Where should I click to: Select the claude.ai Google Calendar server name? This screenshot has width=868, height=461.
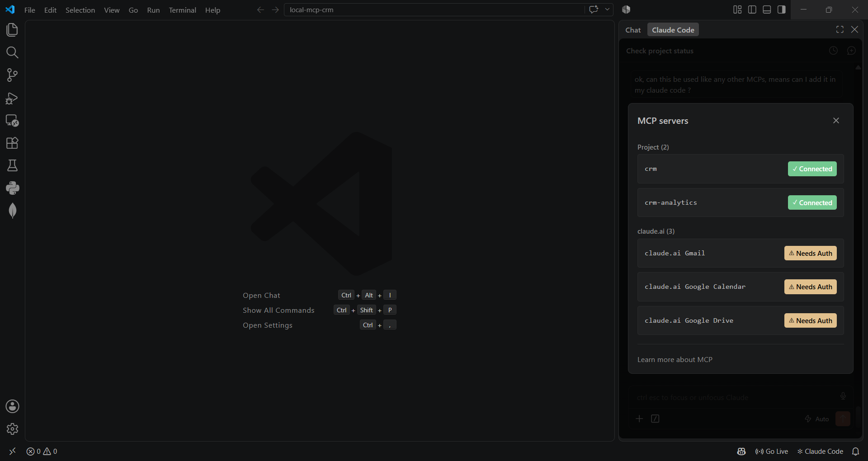pyautogui.click(x=695, y=287)
